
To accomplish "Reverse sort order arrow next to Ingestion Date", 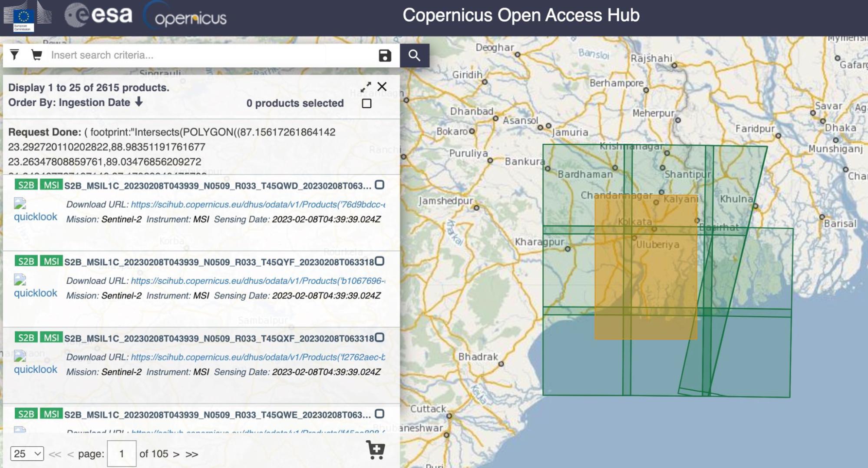I will click(139, 102).
